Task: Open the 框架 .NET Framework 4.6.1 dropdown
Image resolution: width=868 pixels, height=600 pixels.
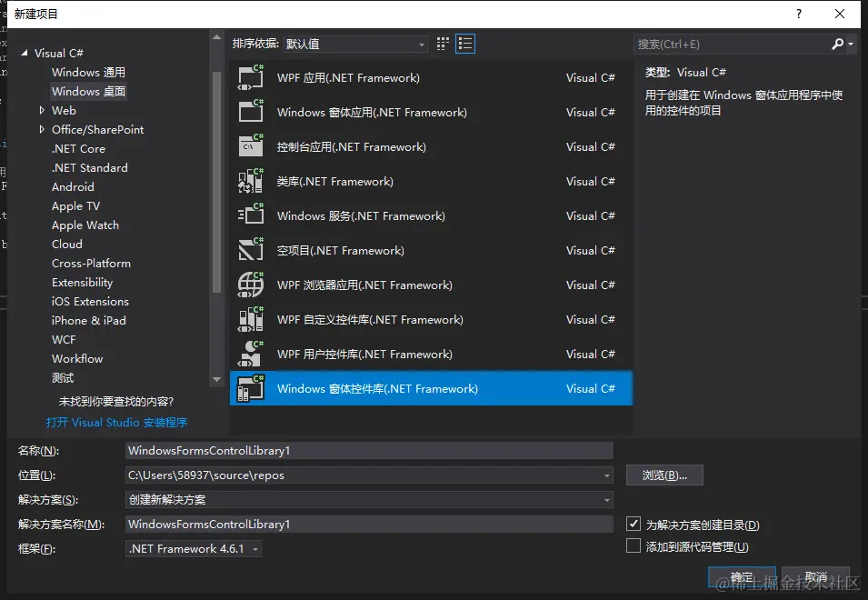Action: point(194,548)
